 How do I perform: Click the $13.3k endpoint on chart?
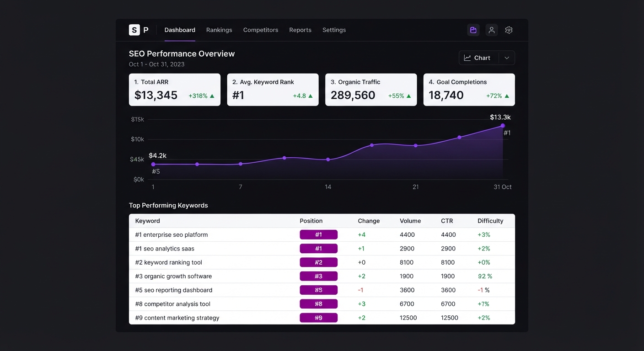pos(503,126)
